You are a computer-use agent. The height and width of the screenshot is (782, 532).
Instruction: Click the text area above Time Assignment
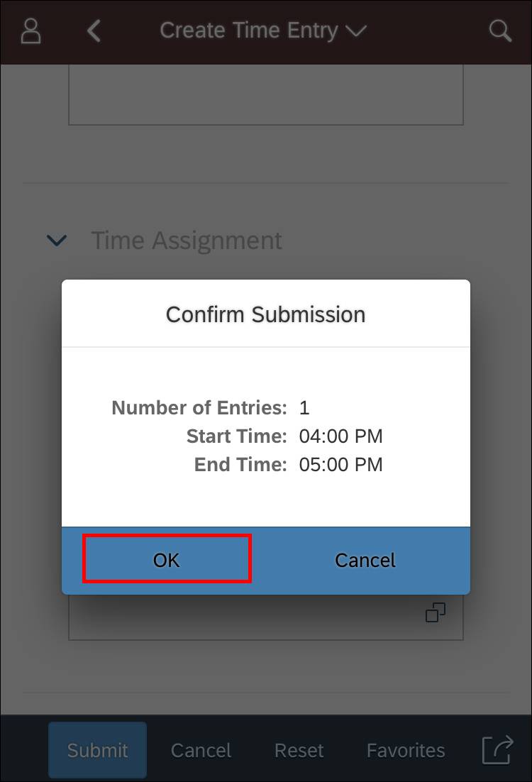[x=265, y=96]
